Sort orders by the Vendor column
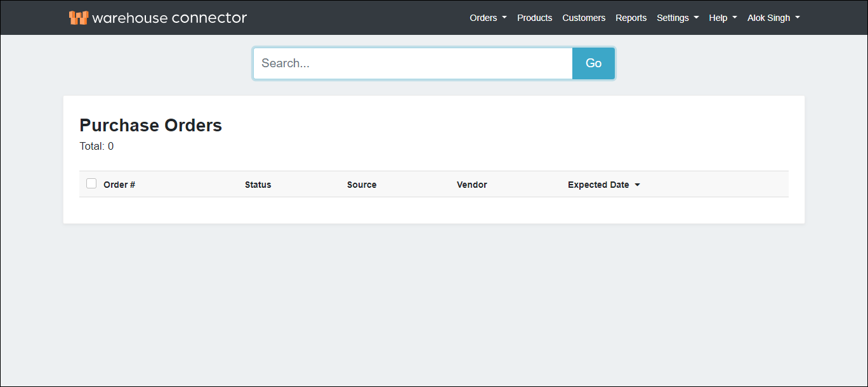The image size is (868, 387). [x=471, y=185]
